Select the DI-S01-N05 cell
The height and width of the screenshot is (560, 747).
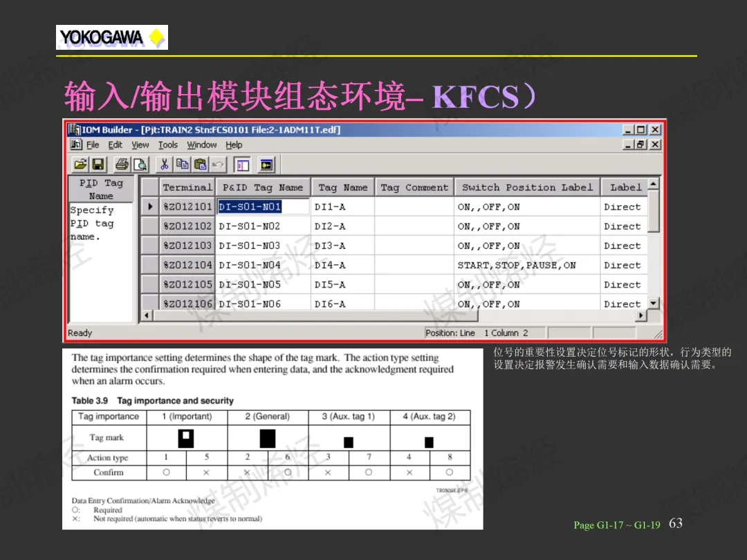click(263, 284)
